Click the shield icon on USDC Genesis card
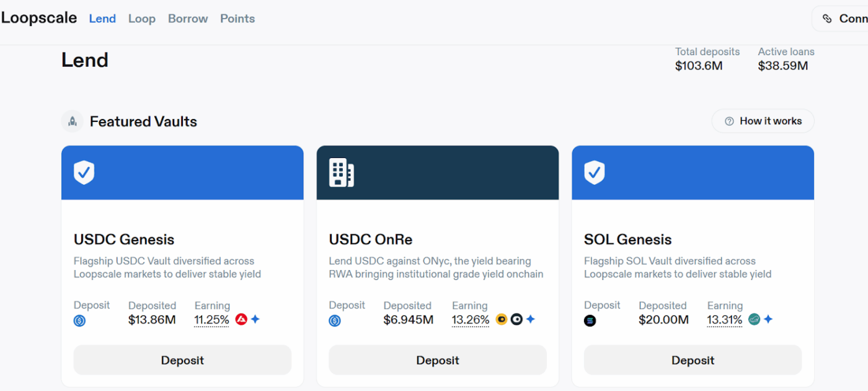The image size is (868, 391). tap(84, 172)
